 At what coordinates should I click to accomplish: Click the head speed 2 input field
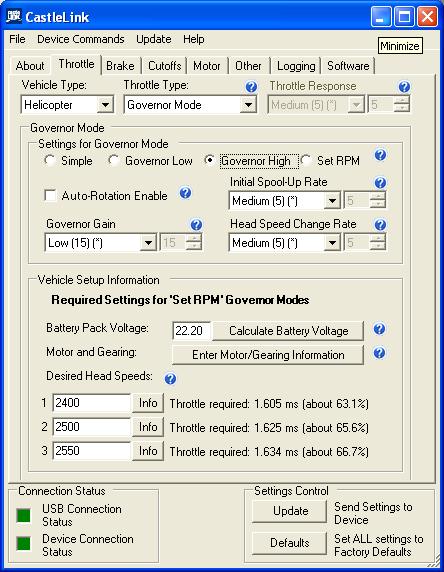[x=92, y=427]
